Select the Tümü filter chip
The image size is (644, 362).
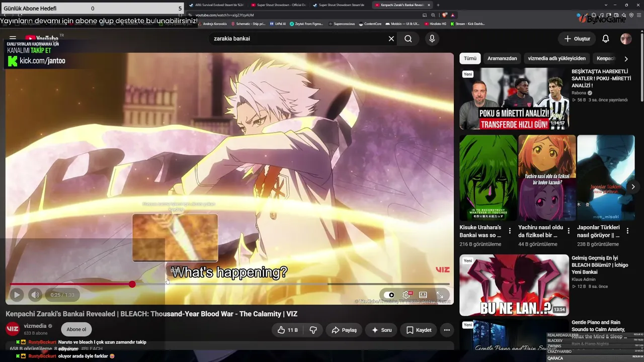point(470,58)
